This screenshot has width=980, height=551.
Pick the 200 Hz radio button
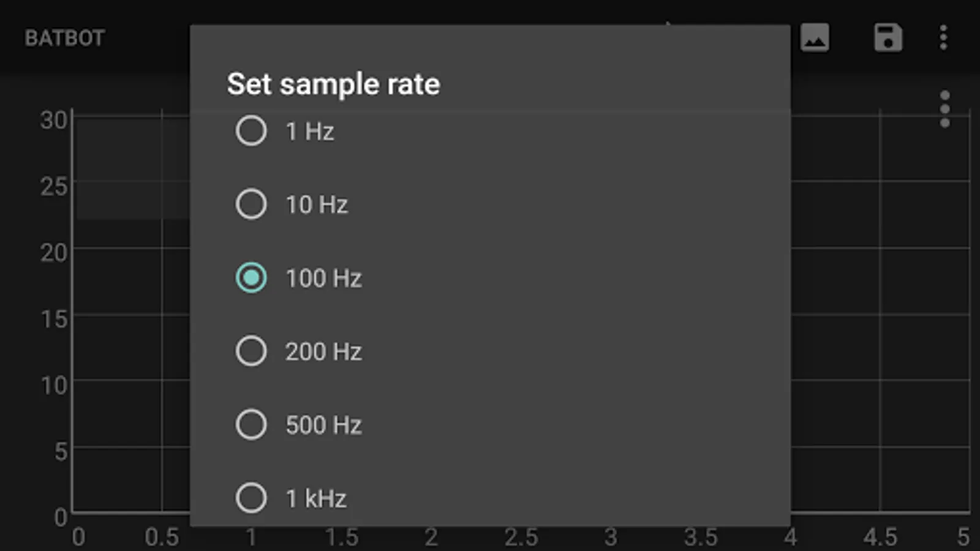[251, 351]
